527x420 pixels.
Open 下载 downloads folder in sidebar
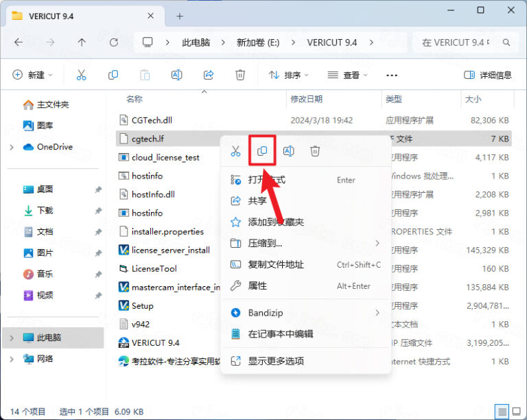tap(45, 211)
